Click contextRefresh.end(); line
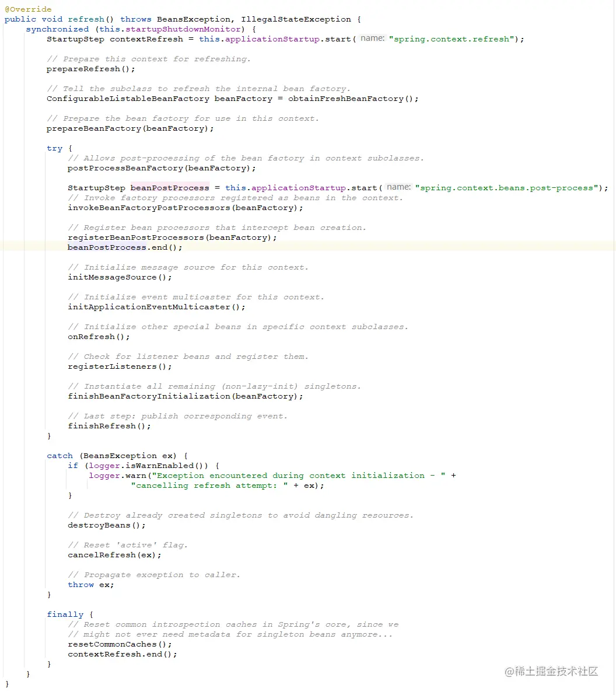Image resolution: width=616 pixels, height=695 pixels. click(123, 654)
